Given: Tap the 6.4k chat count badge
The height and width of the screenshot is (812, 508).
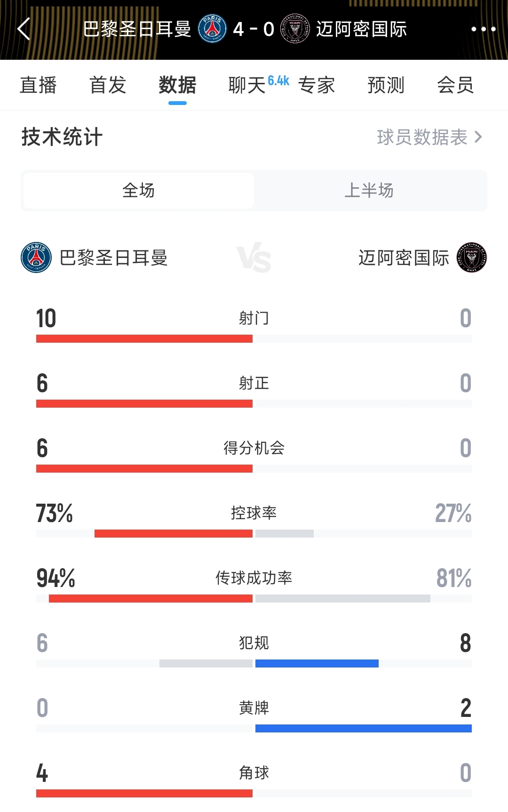Looking at the screenshot, I should (x=278, y=81).
